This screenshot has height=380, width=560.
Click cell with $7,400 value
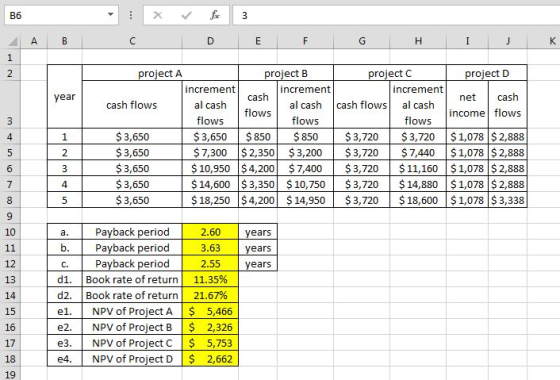pyautogui.click(x=305, y=168)
